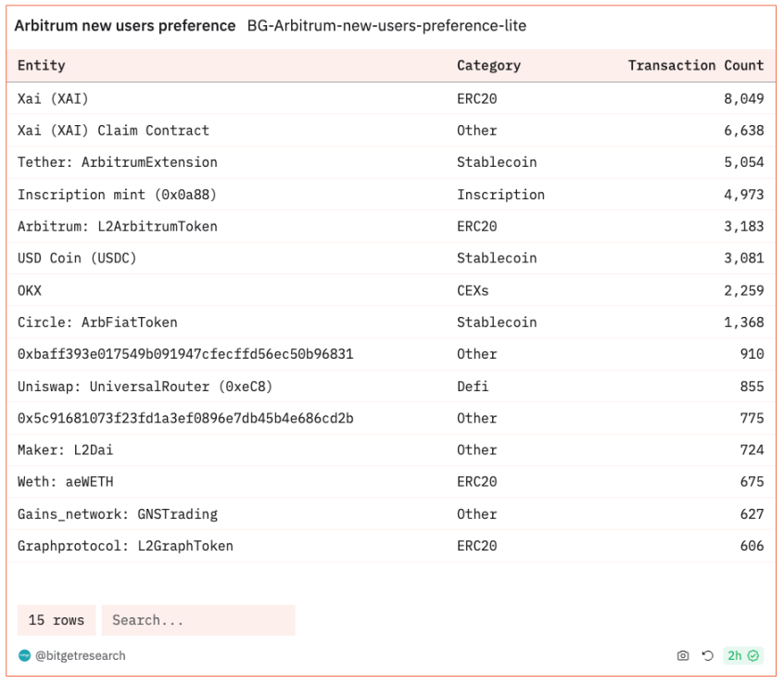
Task: Click the 15 rows count button
Action: (57, 620)
